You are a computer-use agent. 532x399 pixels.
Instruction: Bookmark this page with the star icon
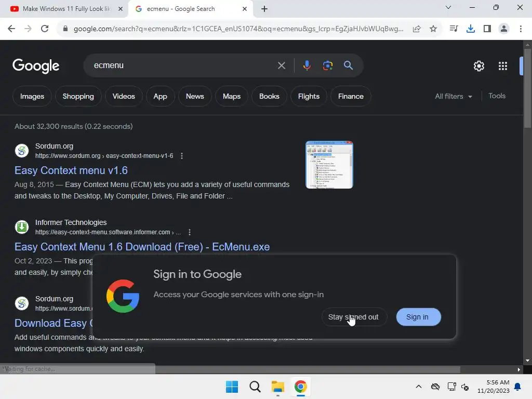click(433, 29)
